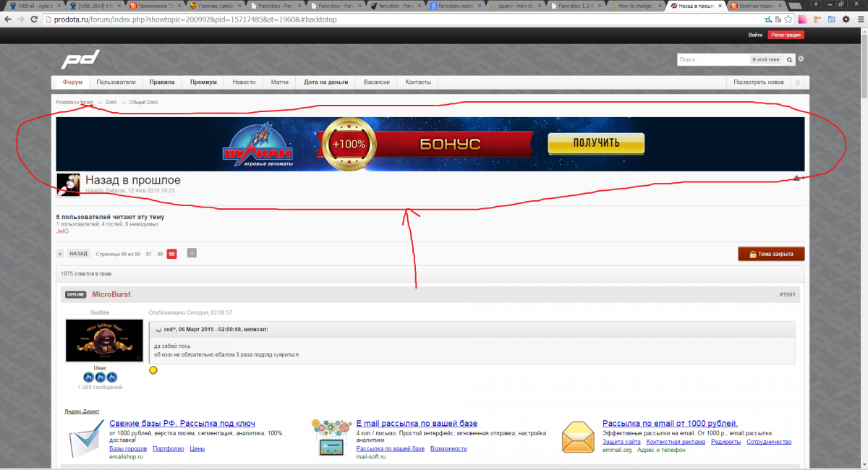Screen dimensions: 868x470
Task: Open page jump dropdown arrow
Action: 192,253
